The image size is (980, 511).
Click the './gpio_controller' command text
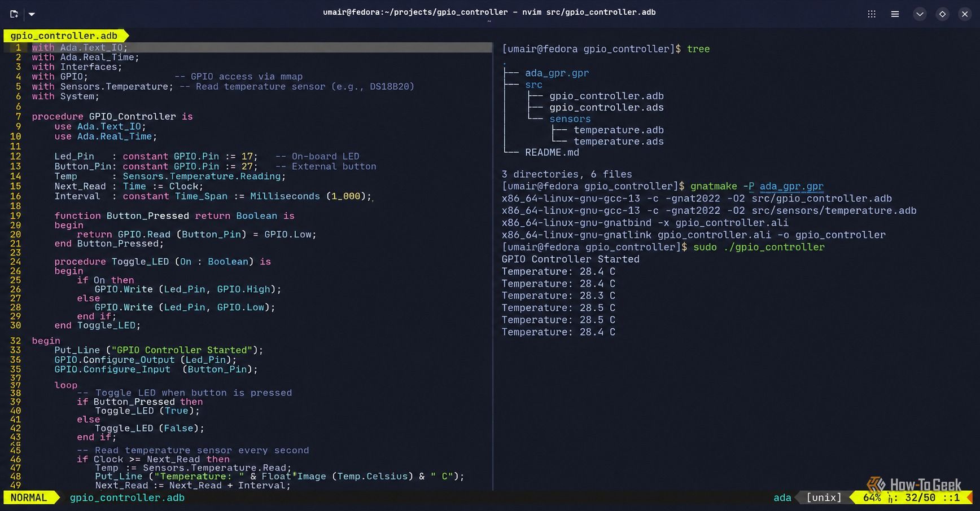pos(774,247)
